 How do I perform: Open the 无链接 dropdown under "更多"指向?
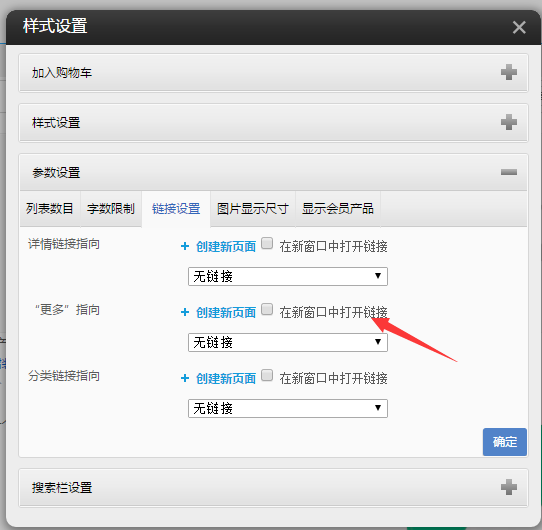tap(288, 342)
